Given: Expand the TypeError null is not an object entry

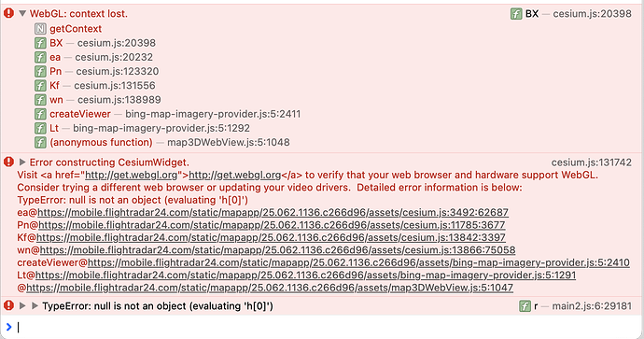Looking at the screenshot, I should 22,305.
